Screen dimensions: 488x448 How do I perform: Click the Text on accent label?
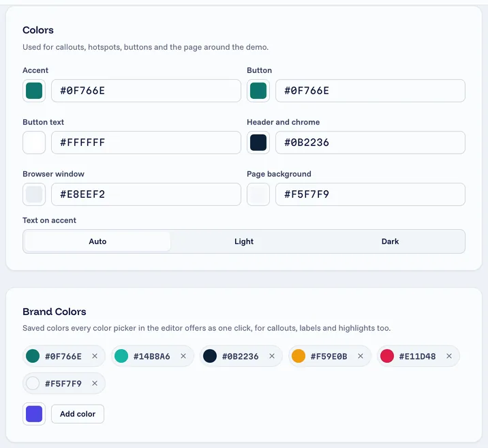pos(49,220)
